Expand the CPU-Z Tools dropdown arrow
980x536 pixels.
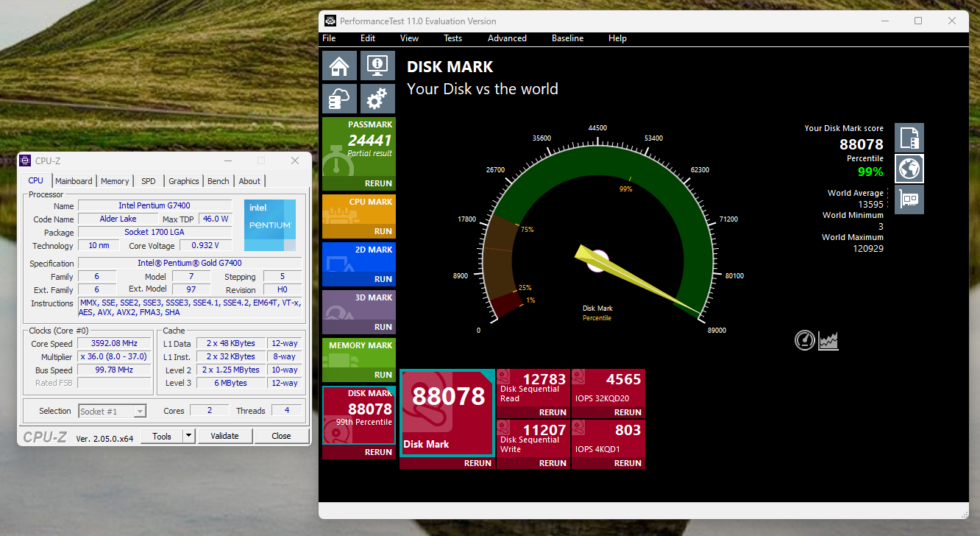189,436
